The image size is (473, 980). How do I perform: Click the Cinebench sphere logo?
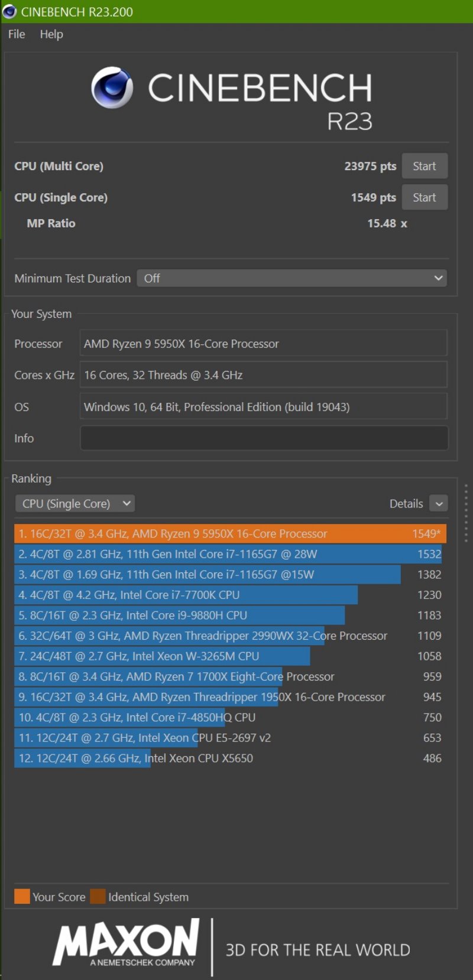(x=112, y=87)
